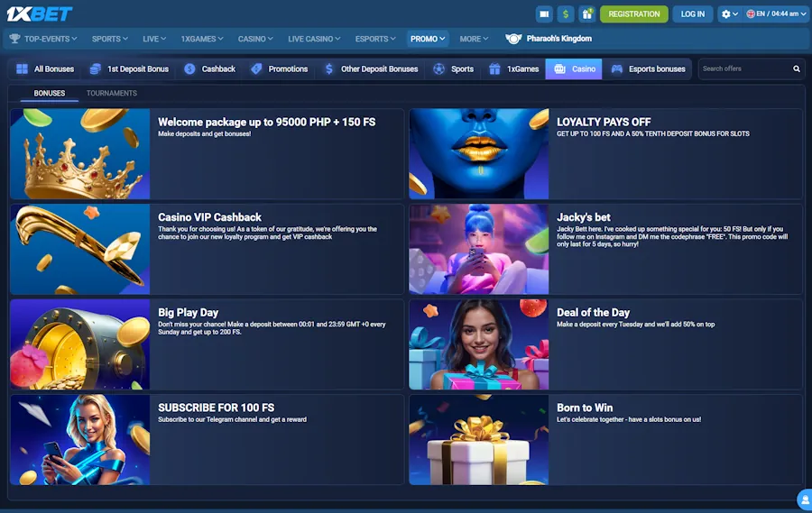812x513 pixels.
Task: Open the Welcome package crown thumbnail
Action: pyautogui.click(x=79, y=154)
